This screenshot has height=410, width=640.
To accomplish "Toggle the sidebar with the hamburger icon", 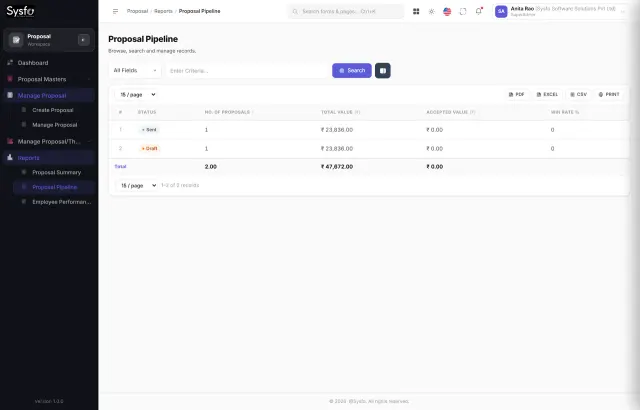I will pyautogui.click(x=116, y=11).
